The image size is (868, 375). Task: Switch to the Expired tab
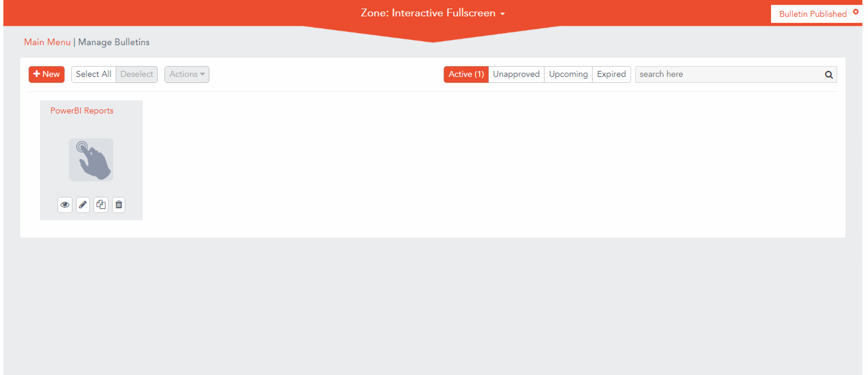click(x=611, y=74)
